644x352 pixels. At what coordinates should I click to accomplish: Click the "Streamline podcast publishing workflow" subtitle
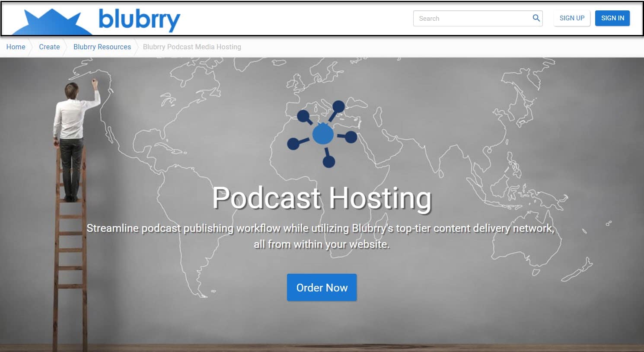pyautogui.click(x=321, y=236)
